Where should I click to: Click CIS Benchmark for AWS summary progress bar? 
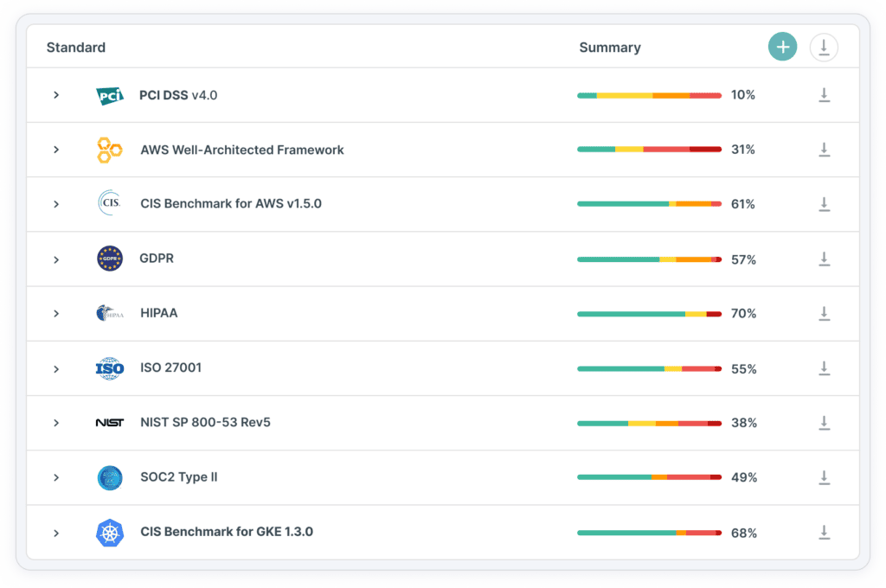[649, 204]
